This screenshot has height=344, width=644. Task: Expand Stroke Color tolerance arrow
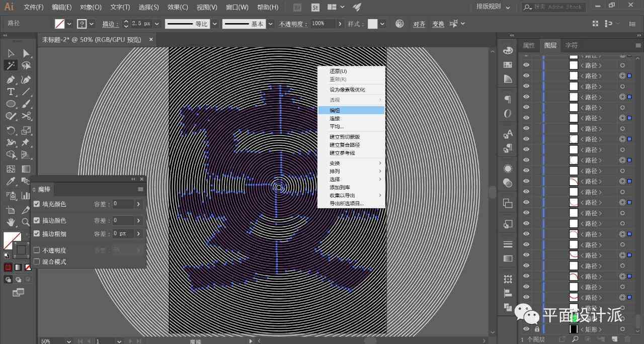pyautogui.click(x=138, y=220)
